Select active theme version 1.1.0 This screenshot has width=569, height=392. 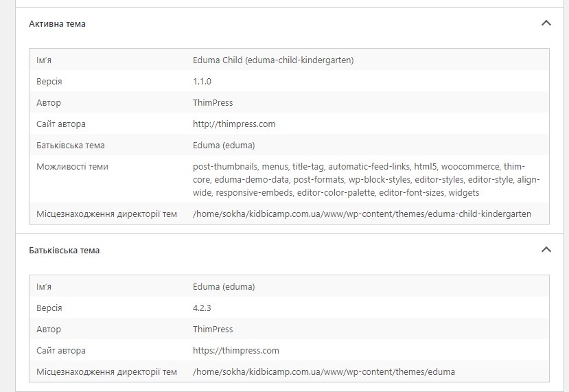click(202, 81)
